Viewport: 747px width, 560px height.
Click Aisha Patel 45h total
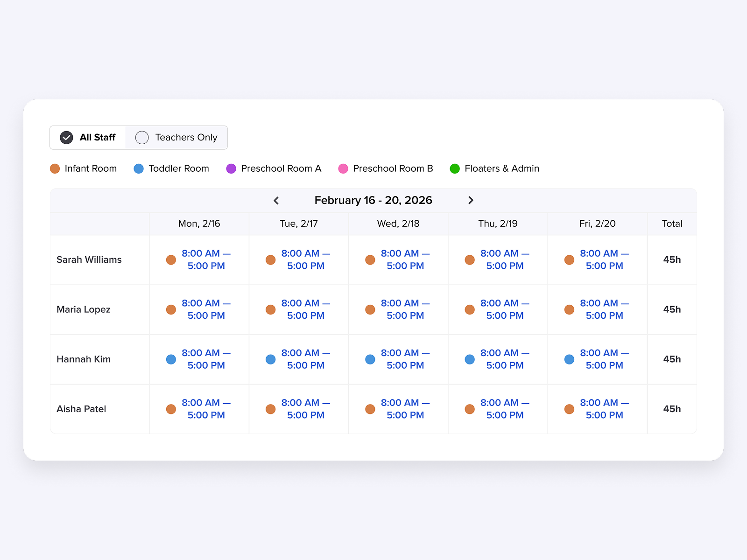pos(672,409)
